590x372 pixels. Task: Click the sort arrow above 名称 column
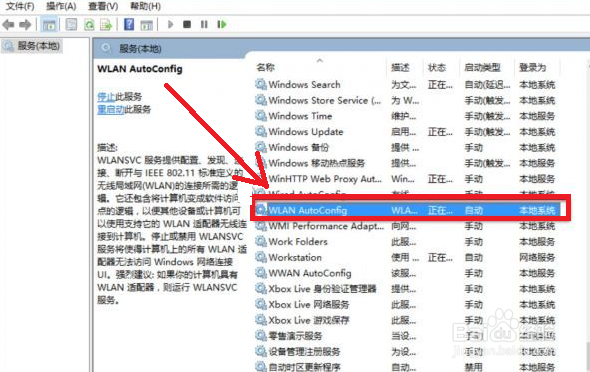[x=320, y=60]
